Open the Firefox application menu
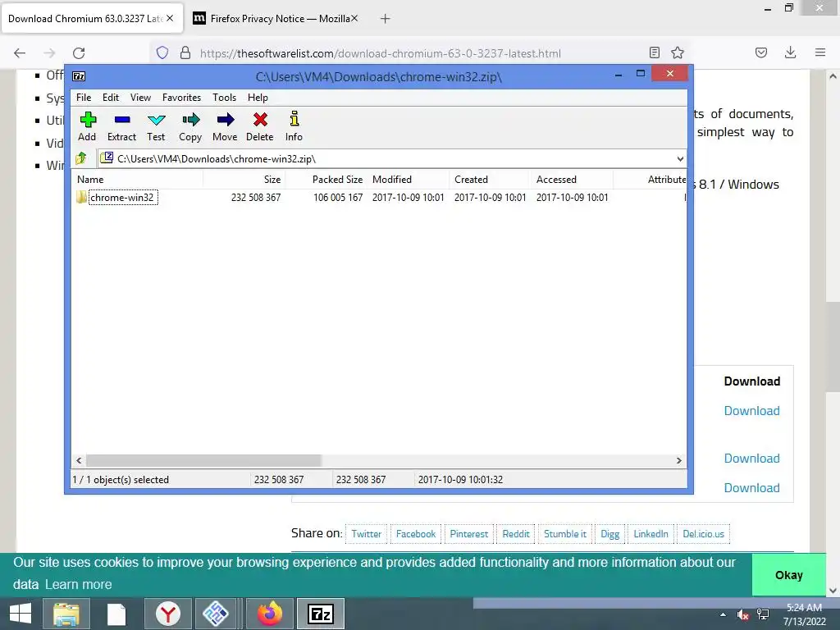Image resolution: width=840 pixels, height=630 pixels. click(x=820, y=52)
